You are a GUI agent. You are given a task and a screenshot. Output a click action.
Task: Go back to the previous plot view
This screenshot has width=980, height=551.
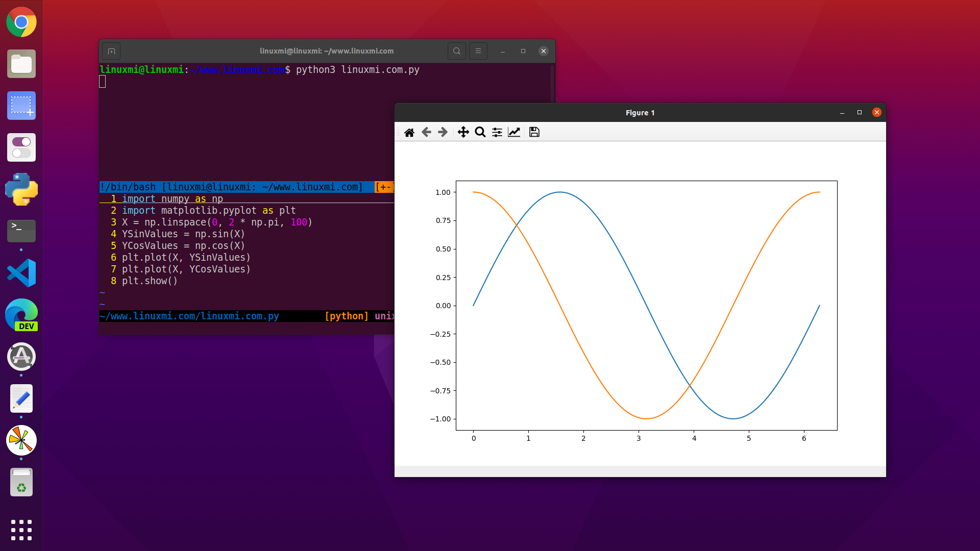[426, 133]
